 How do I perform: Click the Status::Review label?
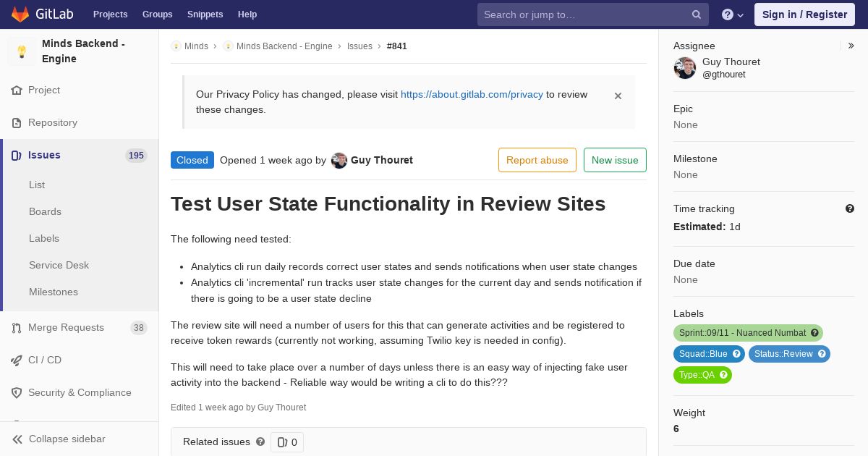click(783, 354)
